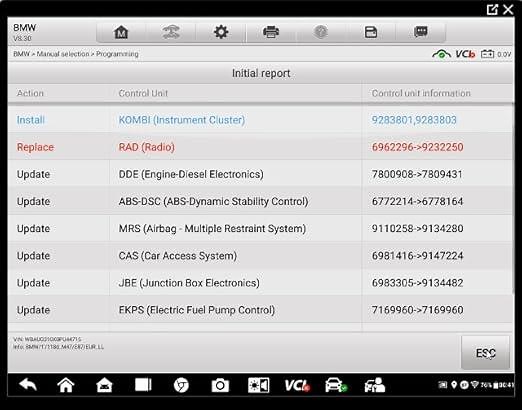The image size is (522, 410).
Task: Open the settings gear icon
Action: pyautogui.click(x=221, y=32)
